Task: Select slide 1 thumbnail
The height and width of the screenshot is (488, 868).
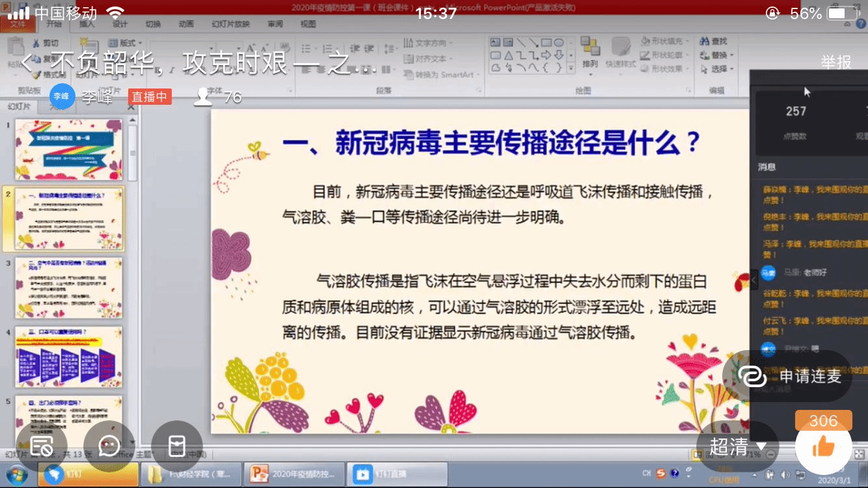Action: point(69,150)
